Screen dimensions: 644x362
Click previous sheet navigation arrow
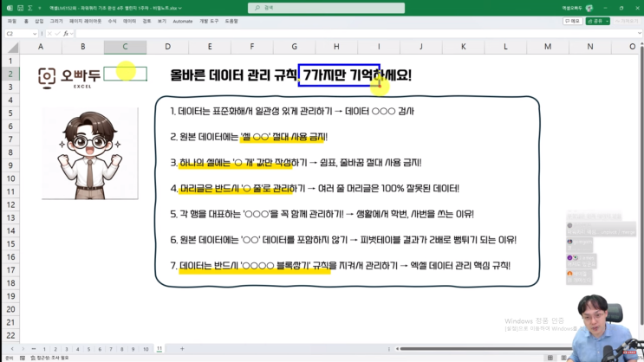tap(12, 349)
